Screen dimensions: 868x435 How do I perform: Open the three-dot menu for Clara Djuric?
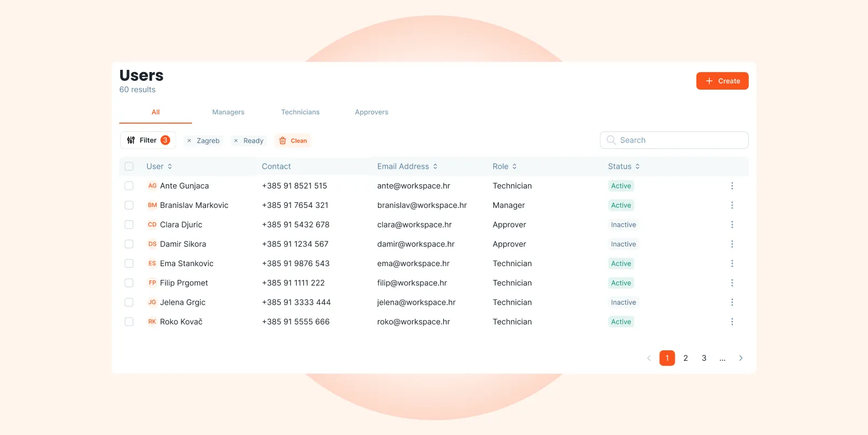click(x=732, y=224)
